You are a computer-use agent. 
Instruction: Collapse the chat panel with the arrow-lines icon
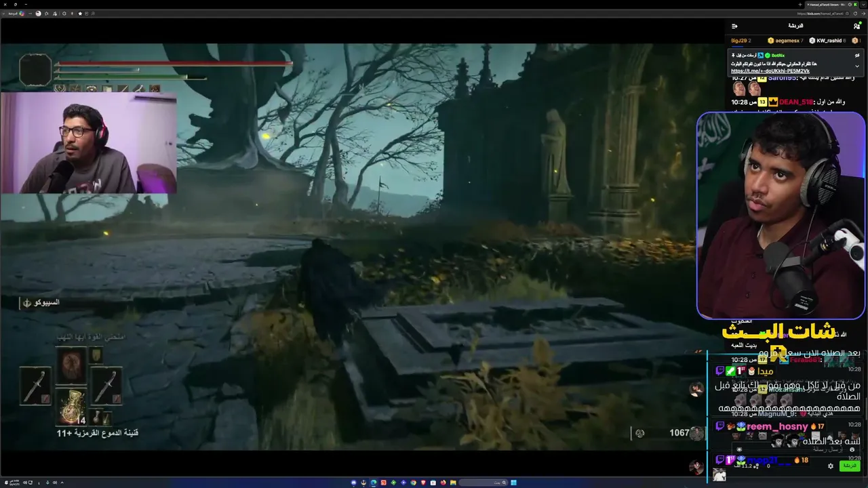[x=734, y=26]
